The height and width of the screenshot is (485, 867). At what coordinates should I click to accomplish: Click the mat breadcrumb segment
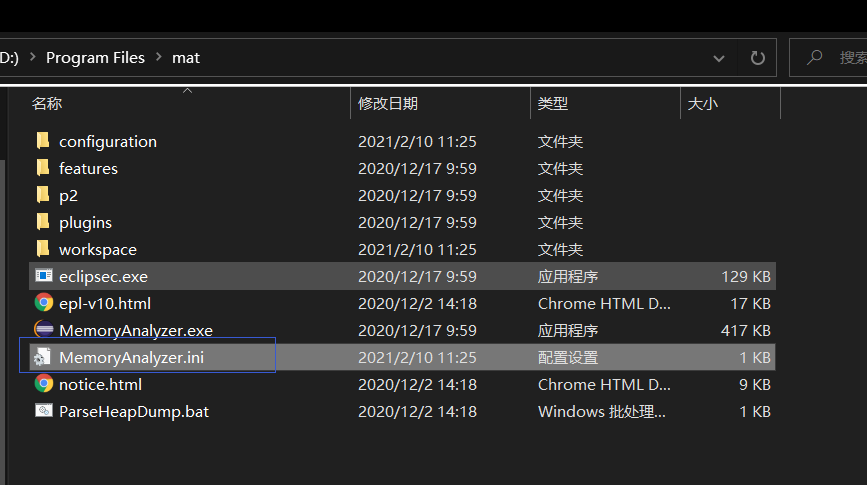tap(186, 58)
